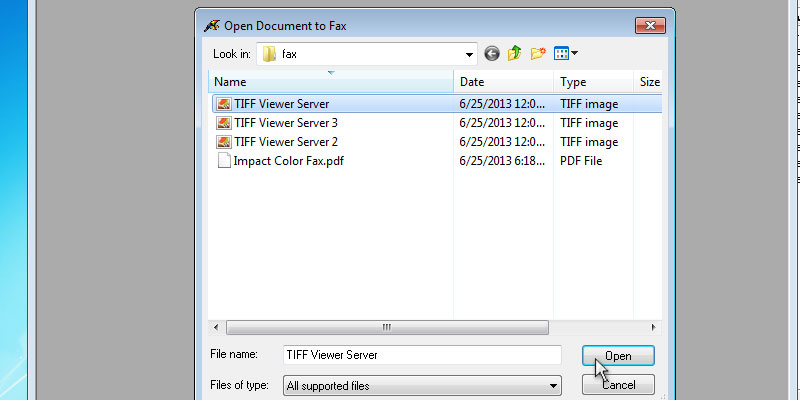Sort files by the Type column header

[592, 82]
